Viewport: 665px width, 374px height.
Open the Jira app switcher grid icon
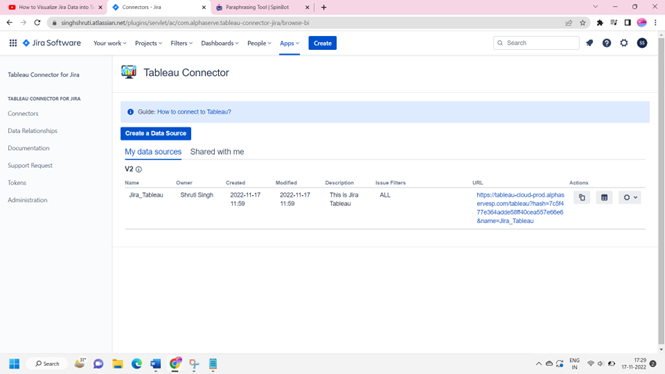(x=13, y=43)
